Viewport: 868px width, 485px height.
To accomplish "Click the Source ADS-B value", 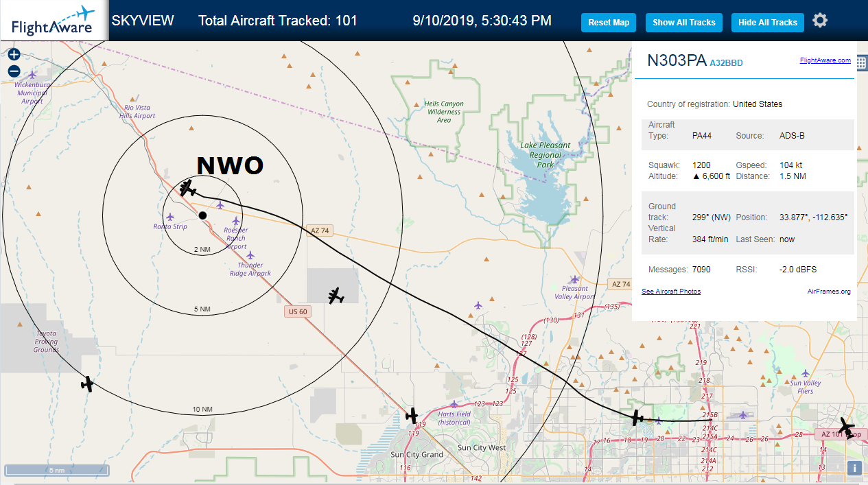I will tap(792, 136).
